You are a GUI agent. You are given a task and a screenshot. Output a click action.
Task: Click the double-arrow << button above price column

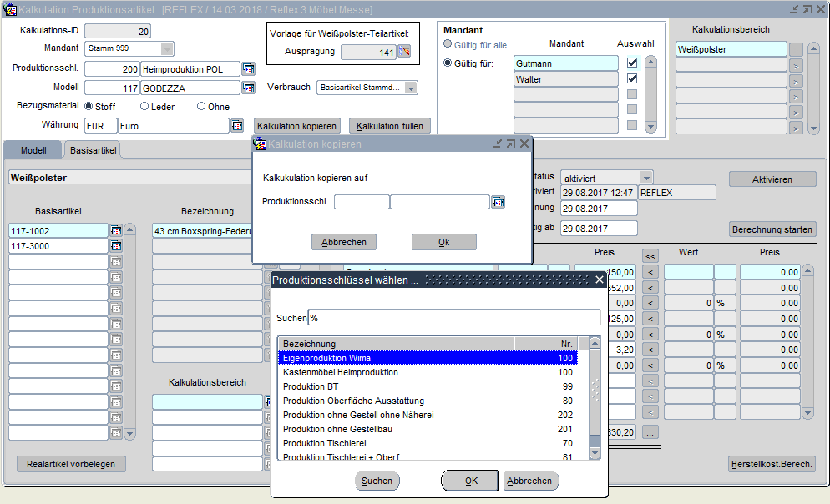pos(650,255)
